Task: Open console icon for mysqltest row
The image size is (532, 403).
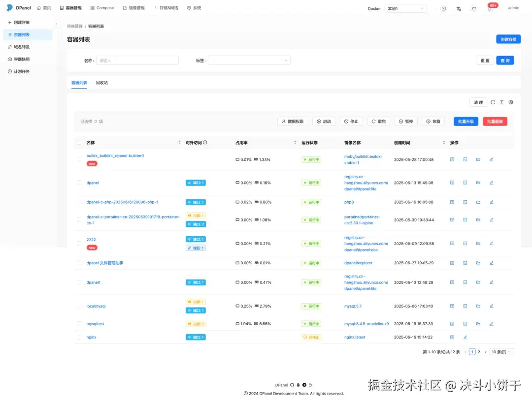Action: tap(465, 324)
